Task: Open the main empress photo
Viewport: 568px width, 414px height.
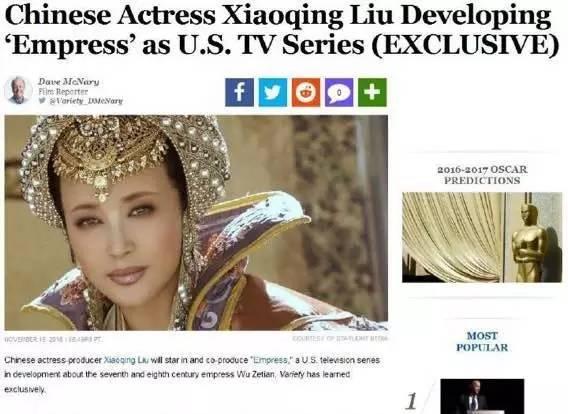Action: [x=196, y=222]
